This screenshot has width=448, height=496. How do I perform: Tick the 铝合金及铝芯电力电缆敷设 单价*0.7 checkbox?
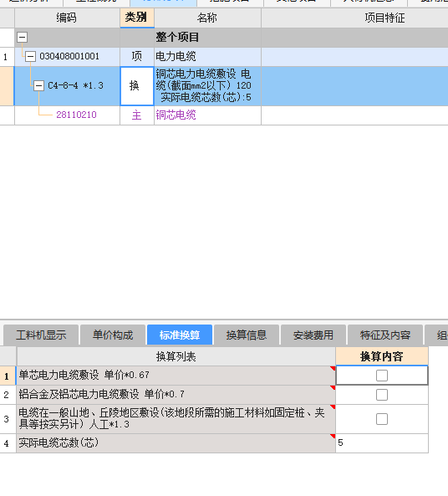(382, 395)
